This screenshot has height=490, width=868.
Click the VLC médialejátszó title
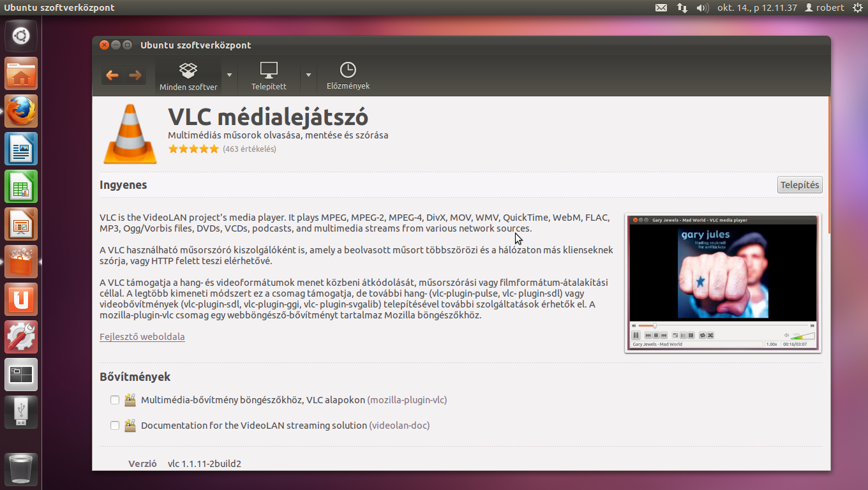click(268, 117)
